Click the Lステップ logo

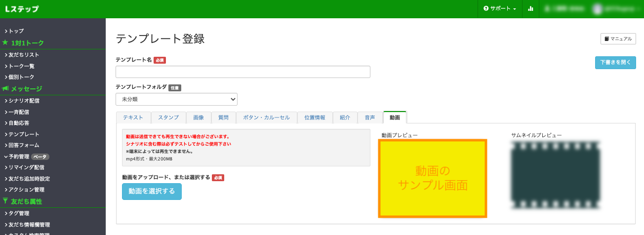pyautogui.click(x=22, y=9)
